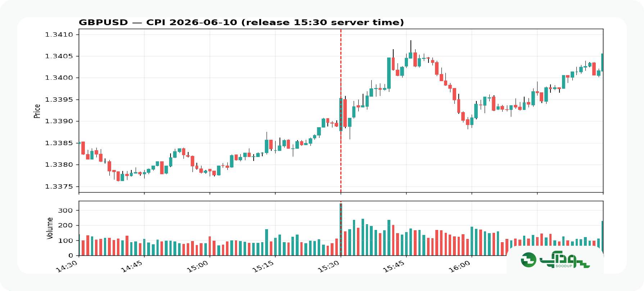This screenshot has width=644, height=291.
Task: Click the 1.3405 price axis label
Action: tap(59, 56)
